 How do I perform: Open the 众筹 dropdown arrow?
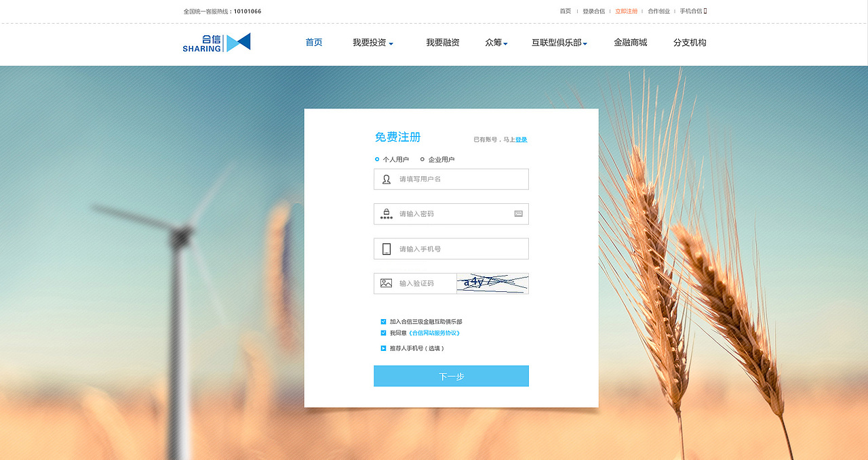pos(506,44)
